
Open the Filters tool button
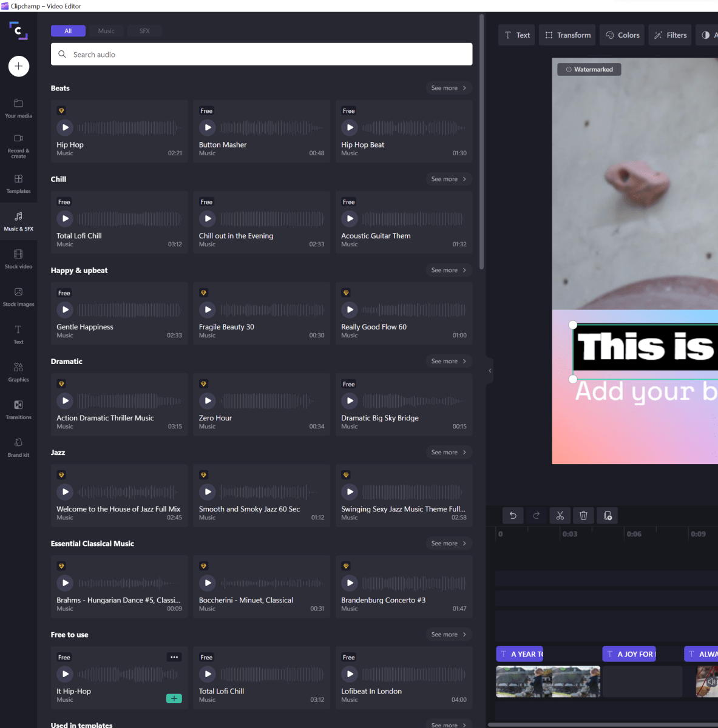pyautogui.click(x=671, y=35)
